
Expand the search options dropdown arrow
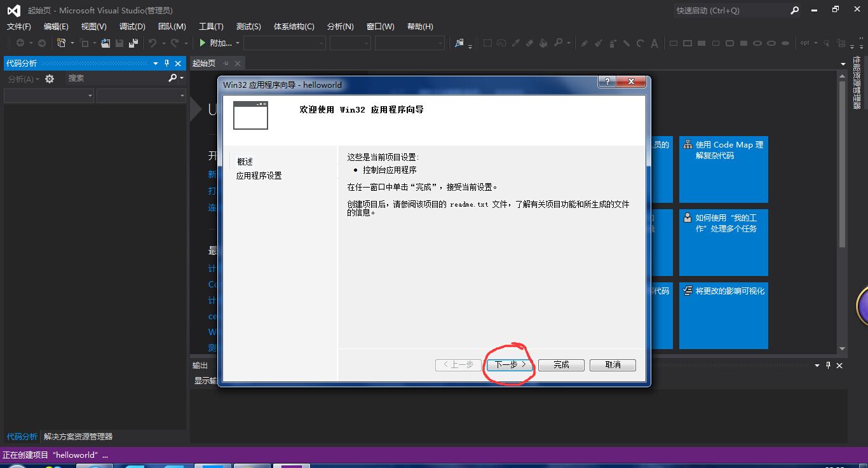click(182, 78)
